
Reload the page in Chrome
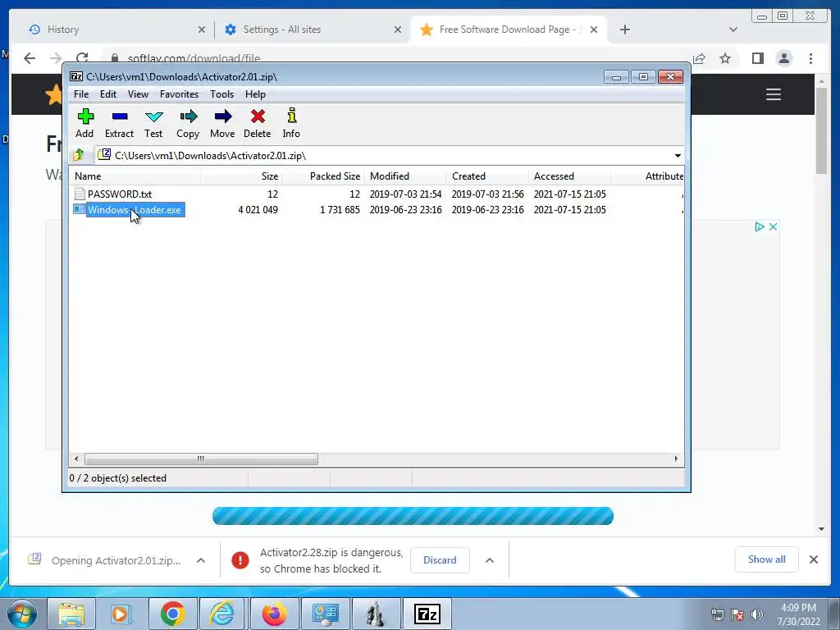tap(82, 58)
